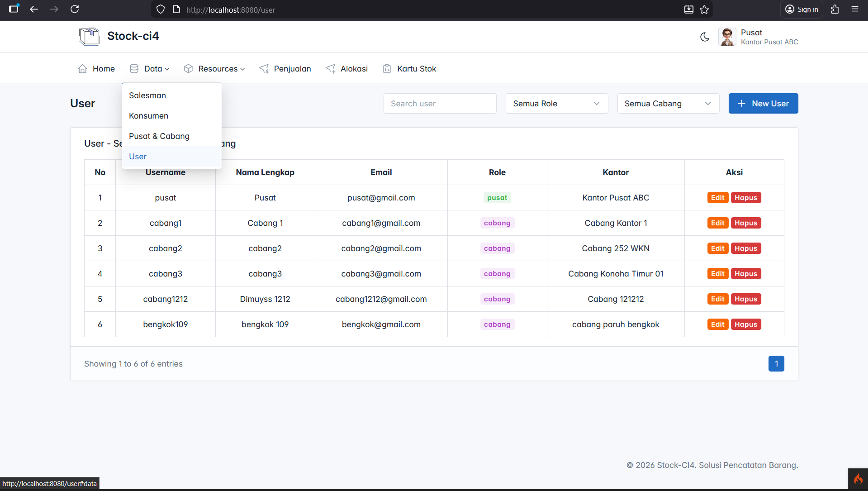
Task: Click the New User button
Action: [x=763, y=104]
